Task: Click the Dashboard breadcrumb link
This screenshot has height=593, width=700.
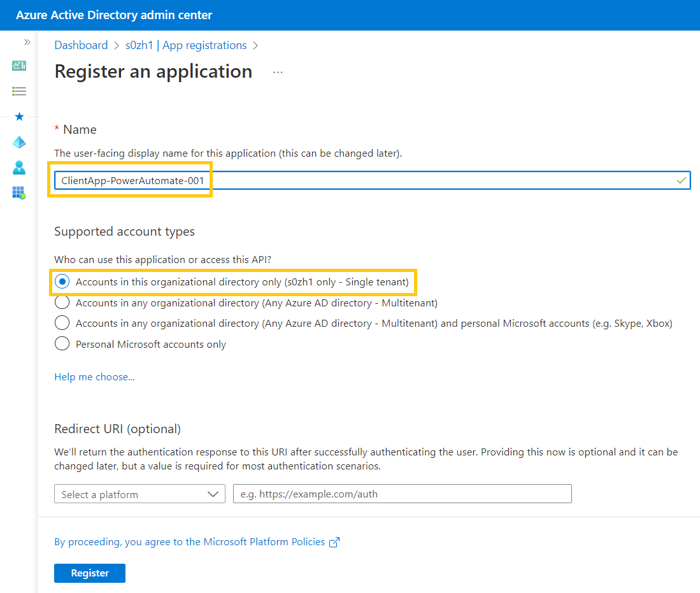Action: 81,45
